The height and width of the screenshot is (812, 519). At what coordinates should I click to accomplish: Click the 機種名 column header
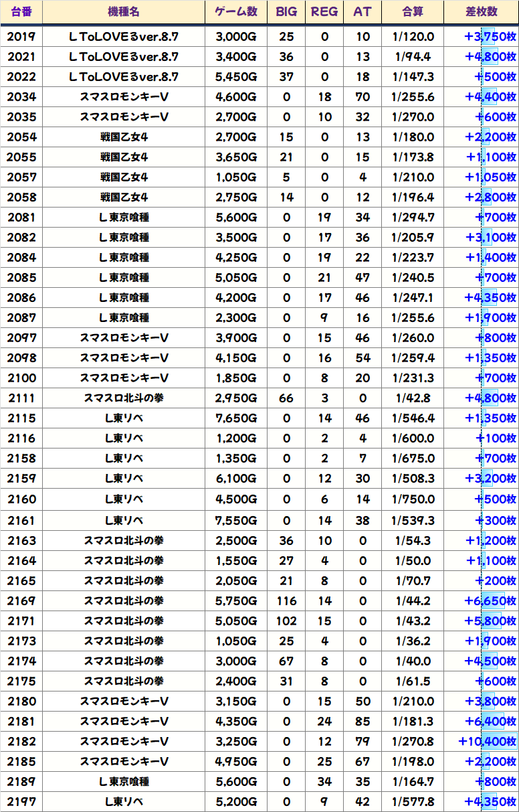(x=124, y=12)
